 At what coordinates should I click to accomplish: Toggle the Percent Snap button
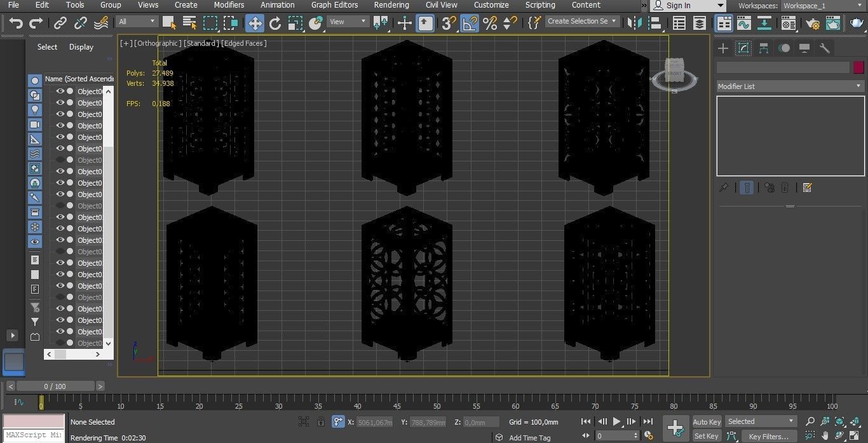489,24
